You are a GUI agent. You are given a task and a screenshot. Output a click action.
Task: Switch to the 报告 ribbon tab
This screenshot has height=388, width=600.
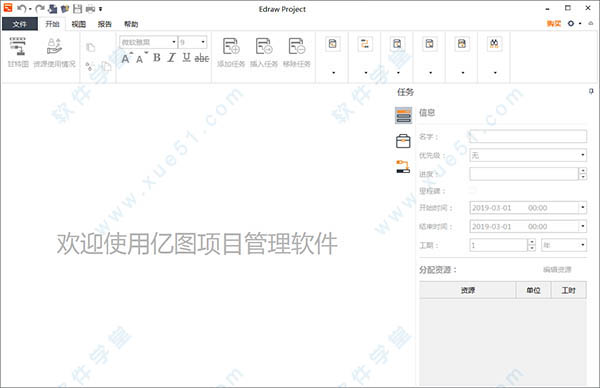[104, 24]
